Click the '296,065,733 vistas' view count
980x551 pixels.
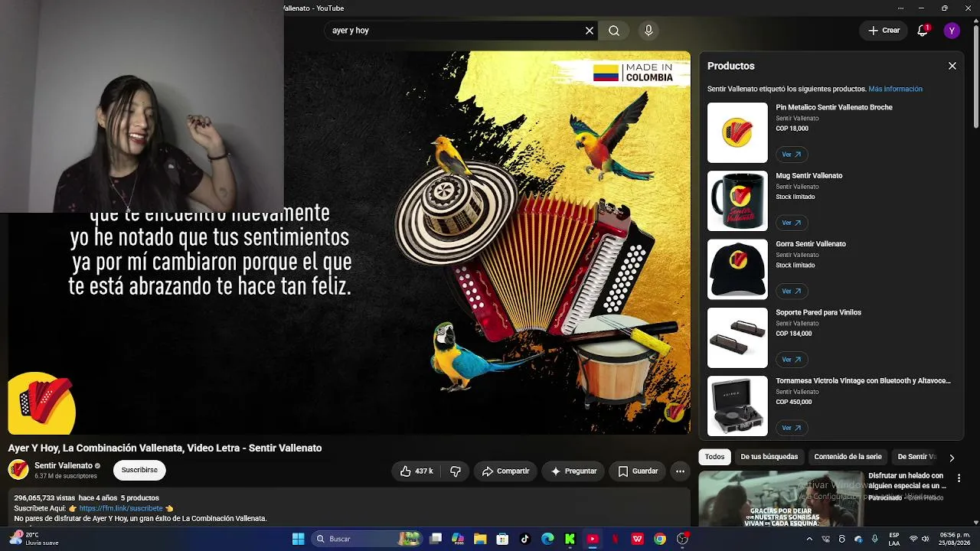44,497
